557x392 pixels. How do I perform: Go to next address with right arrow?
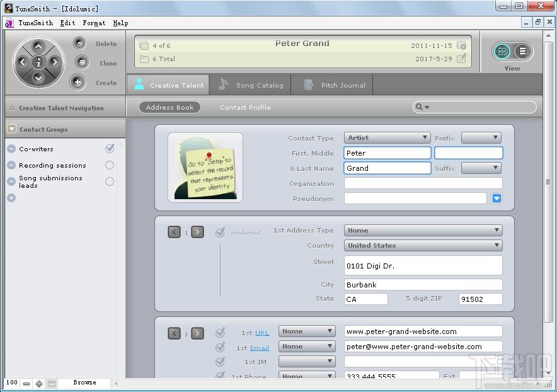click(197, 232)
